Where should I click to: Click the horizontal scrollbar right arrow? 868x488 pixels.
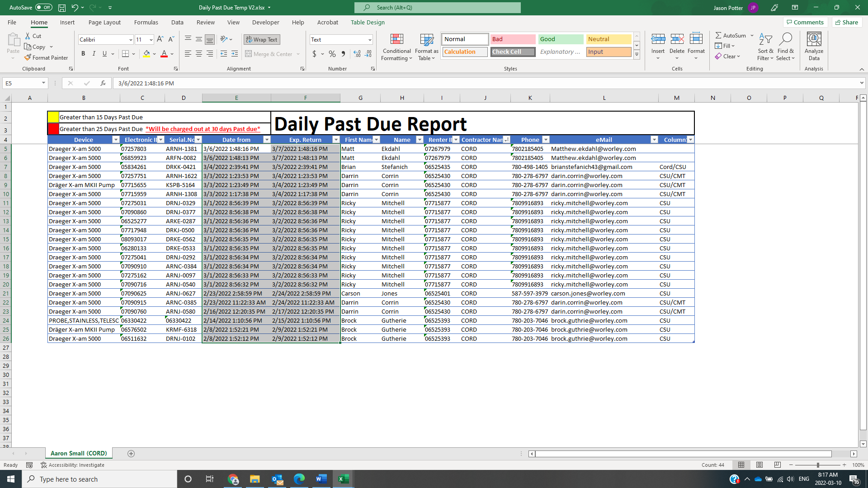(854, 454)
